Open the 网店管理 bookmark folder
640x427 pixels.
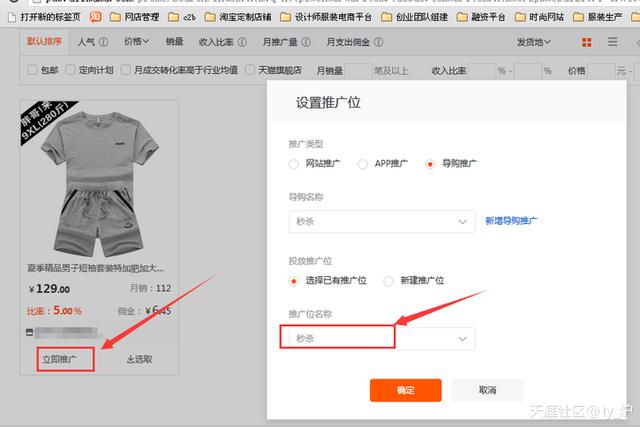pyautogui.click(x=135, y=17)
